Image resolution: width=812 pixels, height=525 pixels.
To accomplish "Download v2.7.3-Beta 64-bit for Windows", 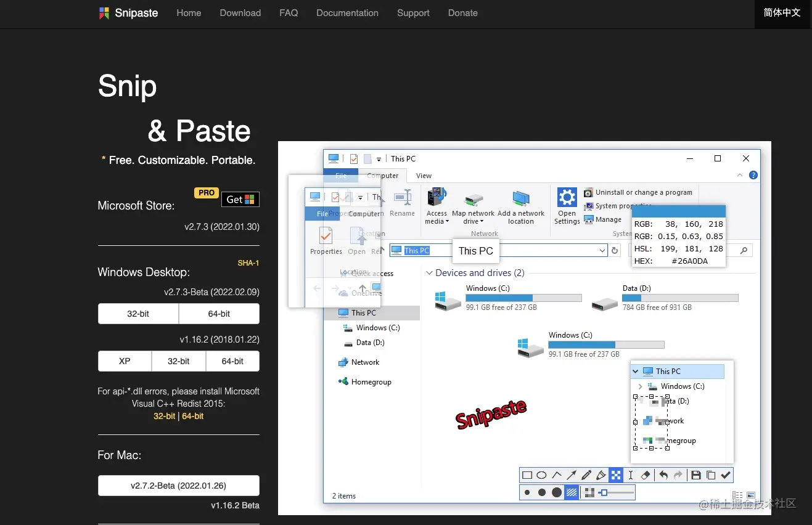I will 219,314.
